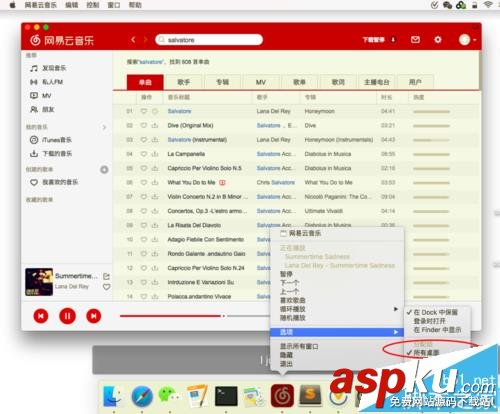Screen dimensions: 500x414
Task: Switch to the 主播电台 tab
Action: tap(377, 82)
